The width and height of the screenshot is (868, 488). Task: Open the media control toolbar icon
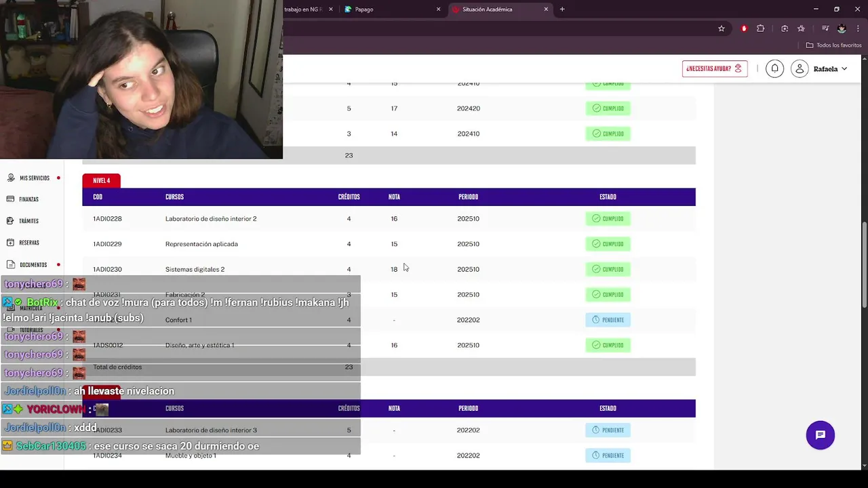point(825,28)
